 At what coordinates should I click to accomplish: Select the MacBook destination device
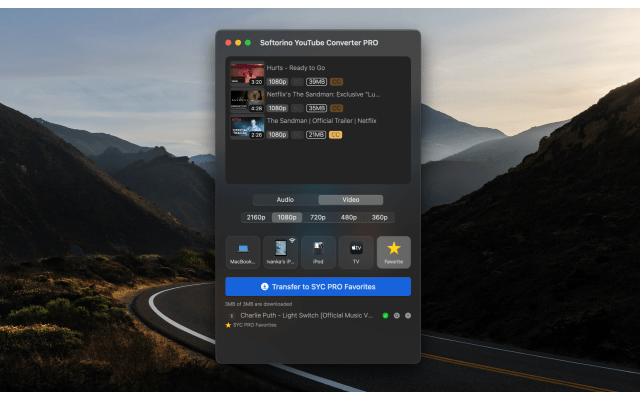[x=243, y=252]
